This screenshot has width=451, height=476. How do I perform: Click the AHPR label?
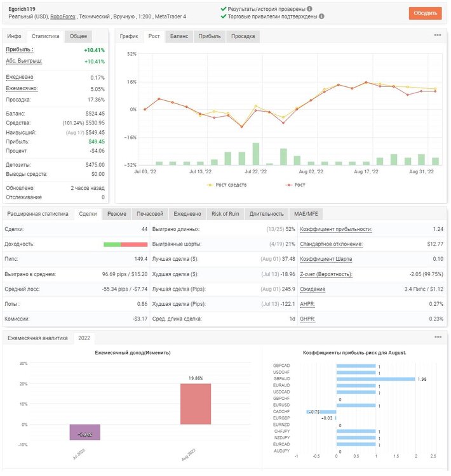pos(307,304)
